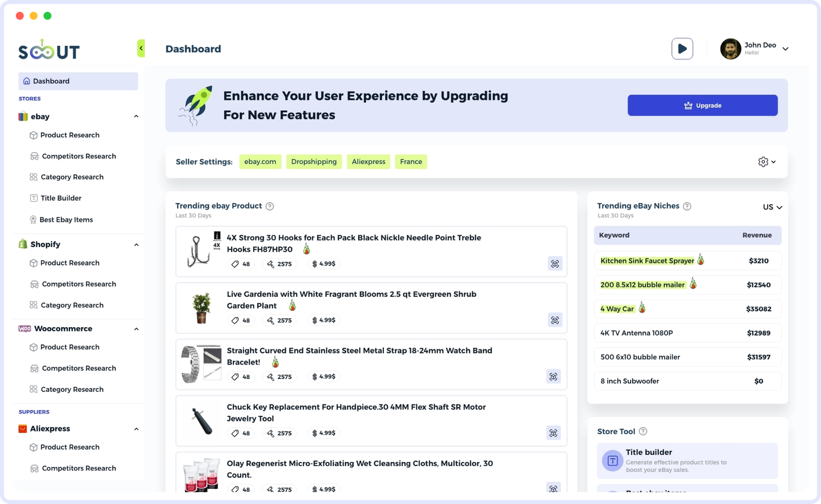Collapse the Shopify section chevron

[x=136, y=245]
